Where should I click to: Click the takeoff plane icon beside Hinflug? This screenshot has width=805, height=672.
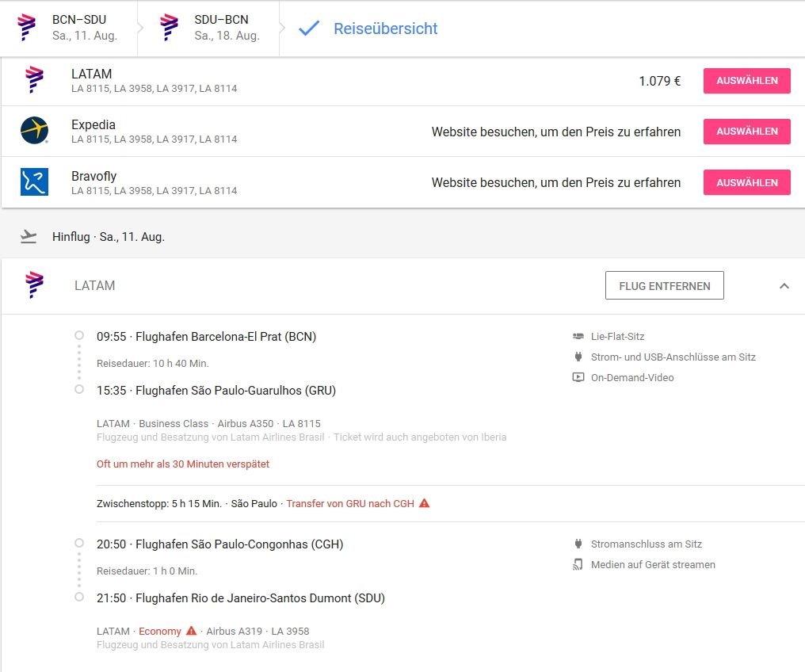pyautogui.click(x=29, y=237)
